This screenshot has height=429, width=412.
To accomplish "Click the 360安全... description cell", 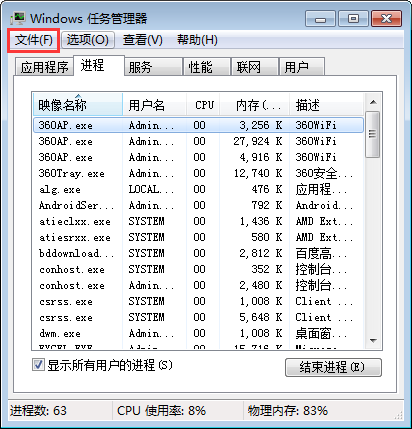I will [324, 173].
